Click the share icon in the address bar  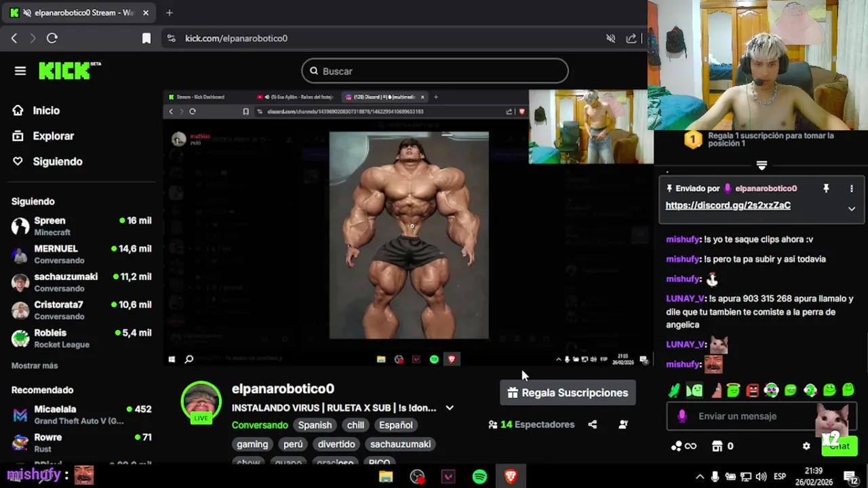(x=631, y=39)
